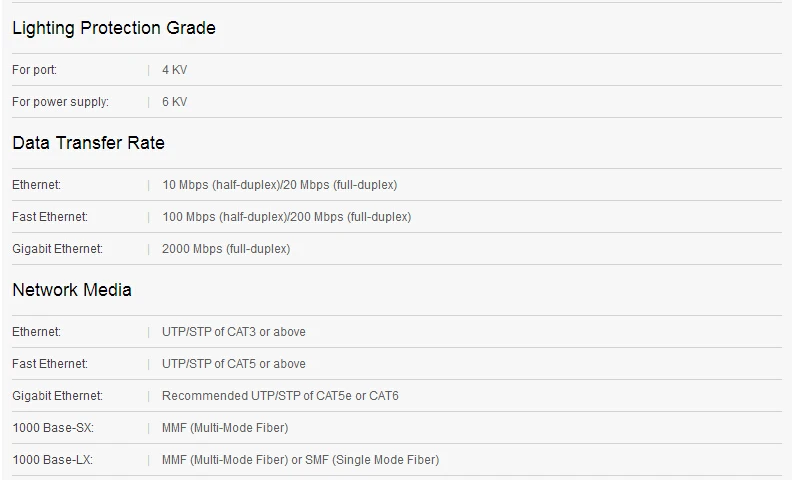Select Gigabit Ethernet label under Network Media
This screenshot has height=480, width=795.
pos(57,396)
